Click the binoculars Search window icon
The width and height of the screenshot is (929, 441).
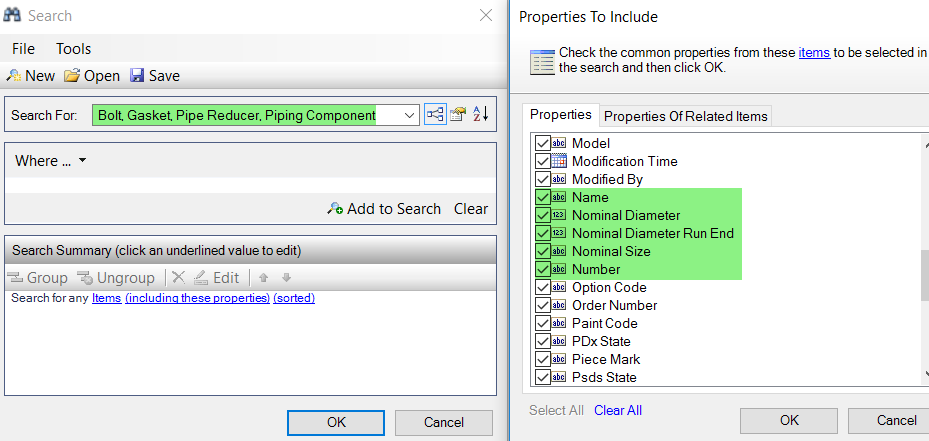tap(12, 15)
